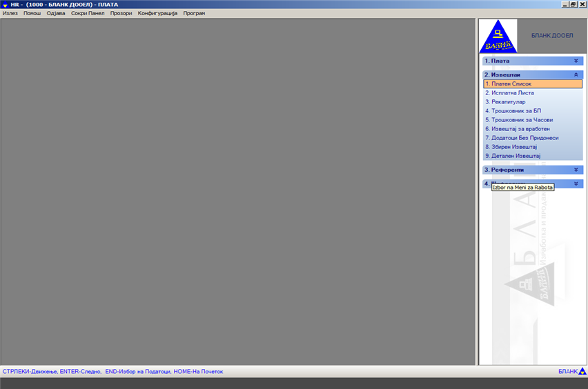Open 3. Рекапитулар report
This screenshot has width=588, height=389.
point(504,102)
